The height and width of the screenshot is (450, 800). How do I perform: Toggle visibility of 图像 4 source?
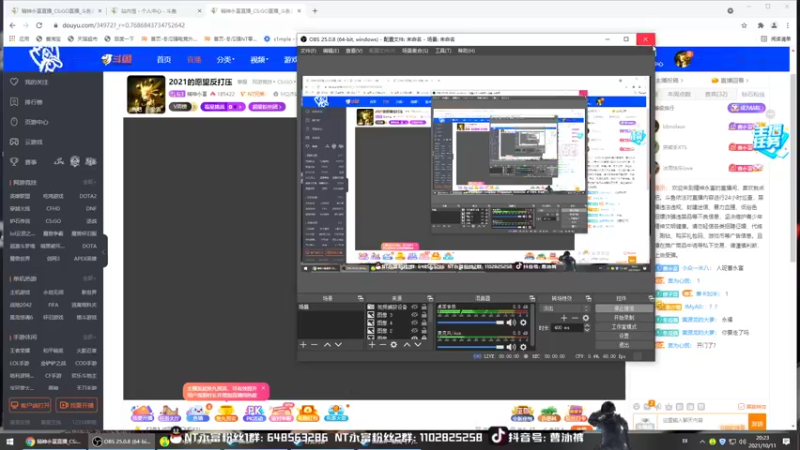tap(414, 322)
